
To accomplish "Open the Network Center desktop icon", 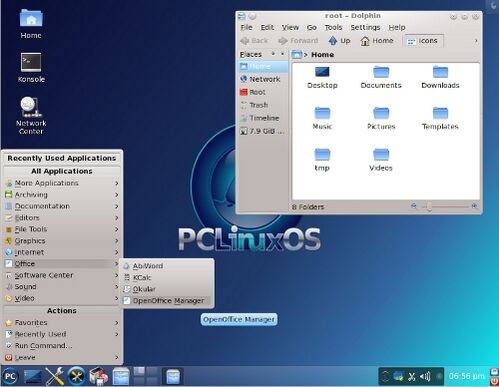I will tap(31, 116).
